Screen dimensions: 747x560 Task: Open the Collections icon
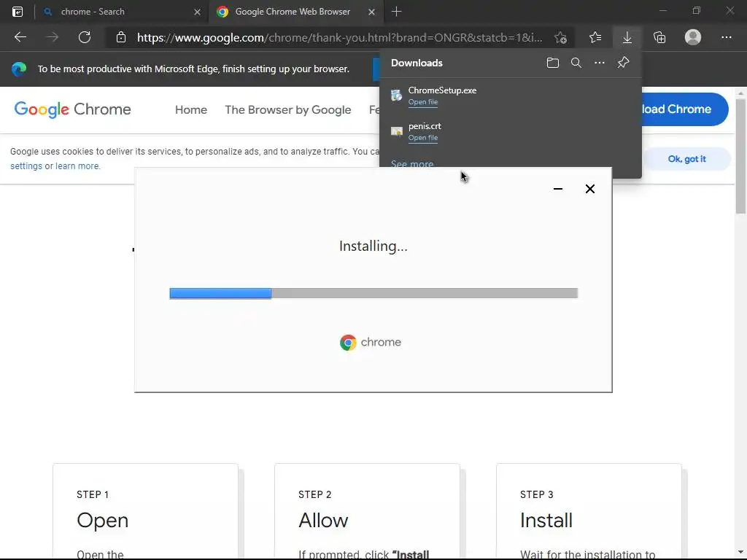pos(659,37)
